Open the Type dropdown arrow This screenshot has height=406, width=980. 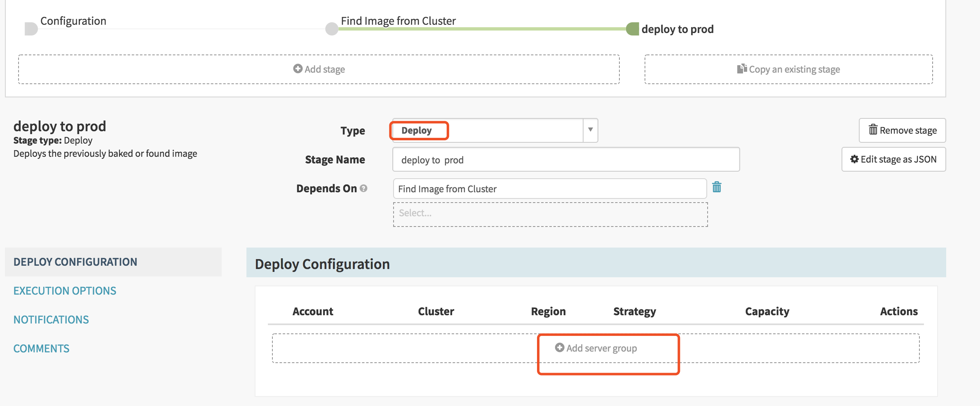[590, 130]
